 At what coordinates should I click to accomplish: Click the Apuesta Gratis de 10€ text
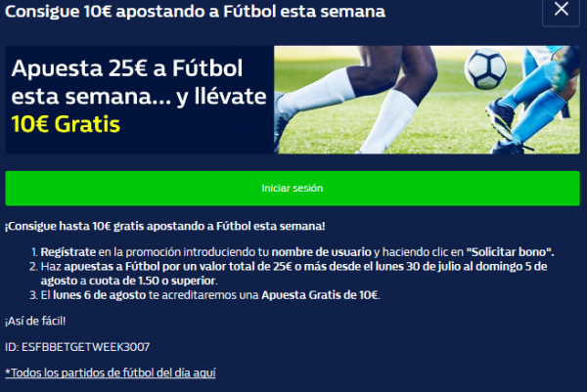coord(319,295)
